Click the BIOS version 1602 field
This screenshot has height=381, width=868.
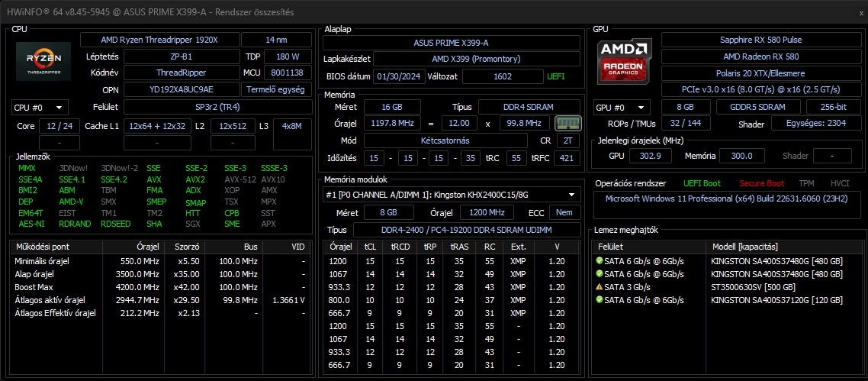pos(503,76)
